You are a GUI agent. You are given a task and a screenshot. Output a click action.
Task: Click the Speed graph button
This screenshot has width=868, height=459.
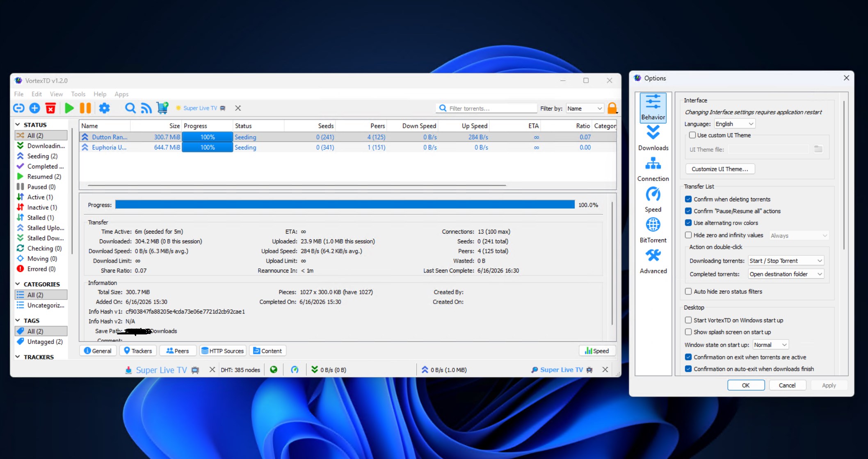597,351
